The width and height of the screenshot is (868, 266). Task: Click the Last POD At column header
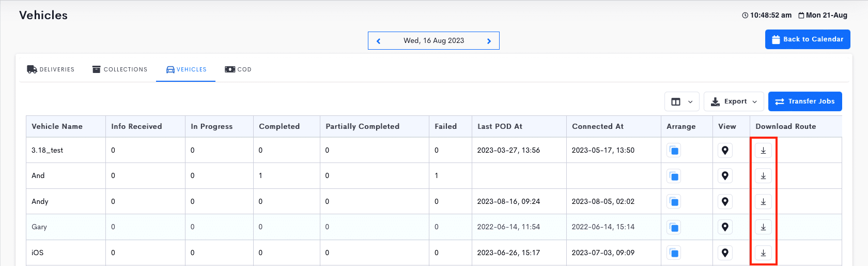(x=500, y=126)
